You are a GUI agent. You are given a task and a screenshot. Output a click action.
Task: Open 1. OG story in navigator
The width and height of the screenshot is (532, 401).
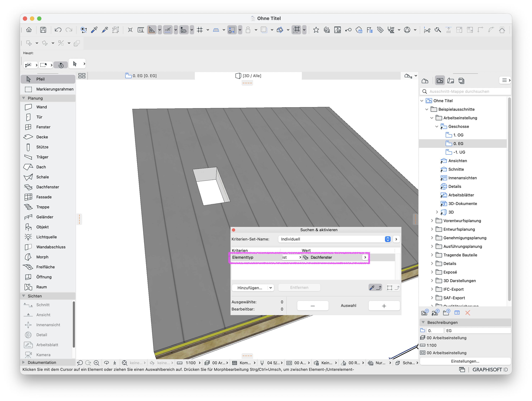[458, 135]
